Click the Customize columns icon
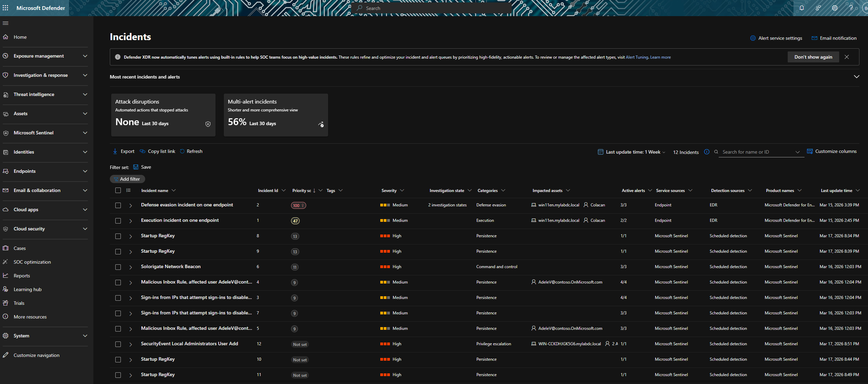The width and height of the screenshot is (868, 384). coord(810,151)
